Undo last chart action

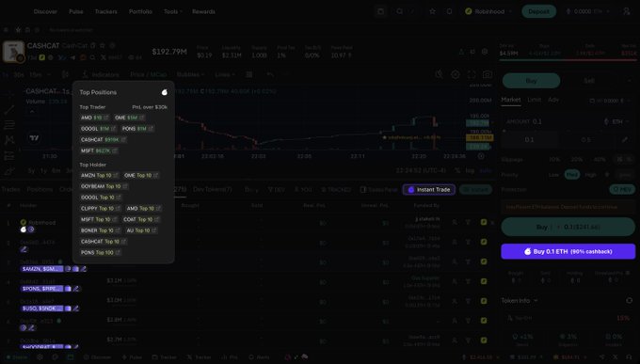[x=270, y=74]
